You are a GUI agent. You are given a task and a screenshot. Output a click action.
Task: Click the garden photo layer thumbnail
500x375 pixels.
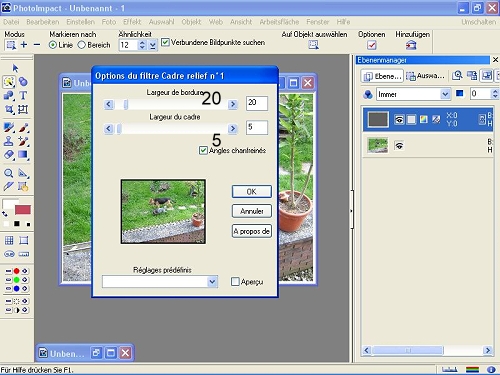pos(378,145)
